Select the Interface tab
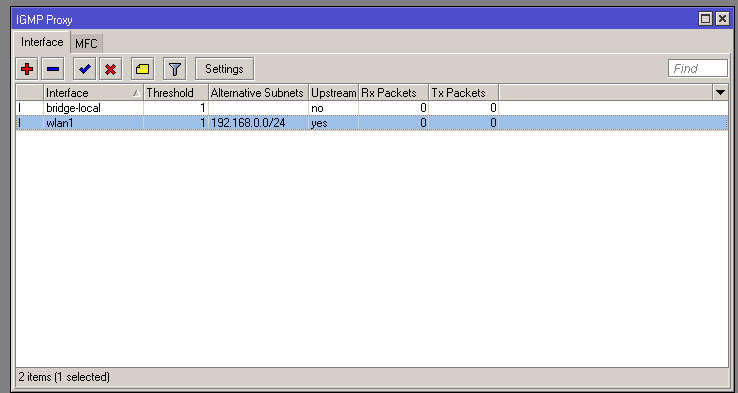738x393 pixels. [42, 42]
